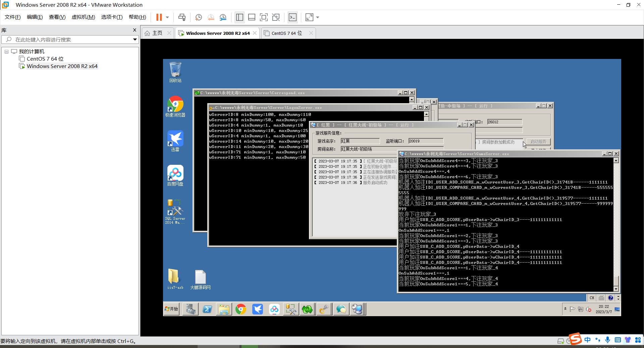Click the 开始 Start button
The height and width of the screenshot is (348, 644).
coord(171,309)
